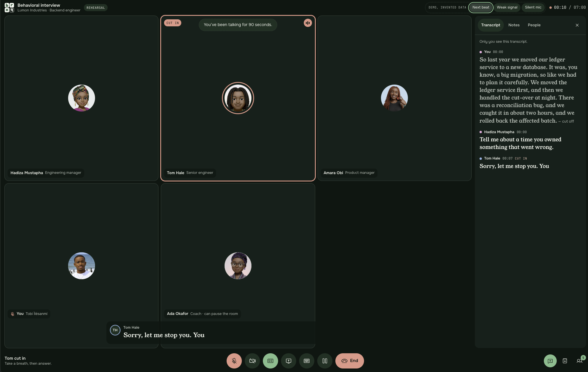Click the TH initials icon in caption bar
This screenshot has width=588, height=372.
pyautogui.click(x=115, y=330)
